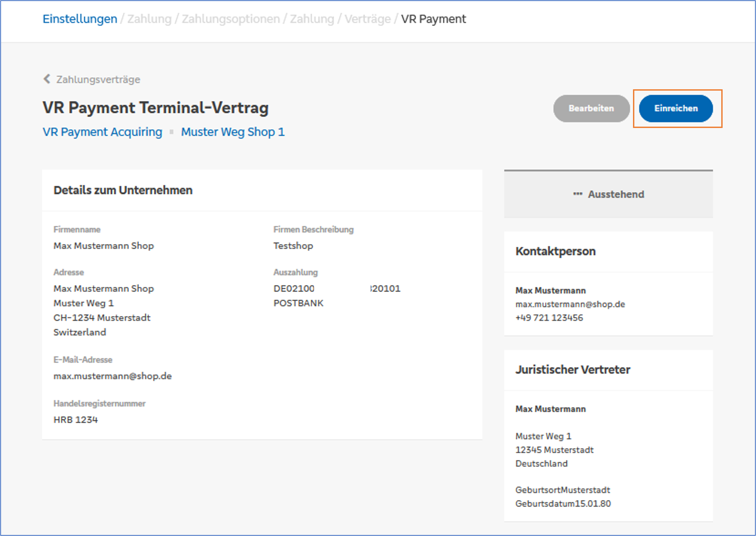Click the Bearbeiten button
The image size is (756, 536).
591,109
